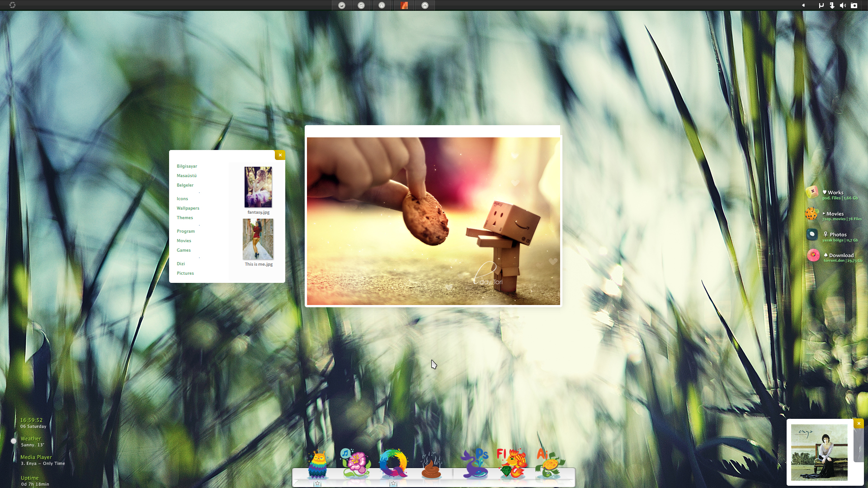The width and height of the screenshot is (868, 488).
Task: Open the rainbow owl dock icon
Action: point(317,465)
